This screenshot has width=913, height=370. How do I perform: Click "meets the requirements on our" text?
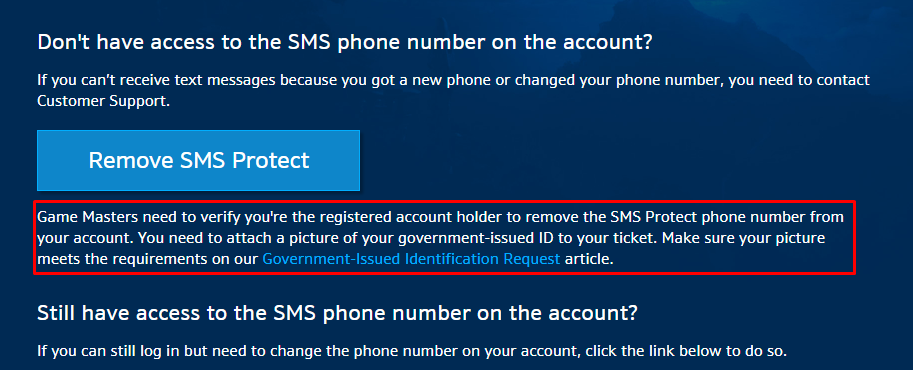point(148,259)
